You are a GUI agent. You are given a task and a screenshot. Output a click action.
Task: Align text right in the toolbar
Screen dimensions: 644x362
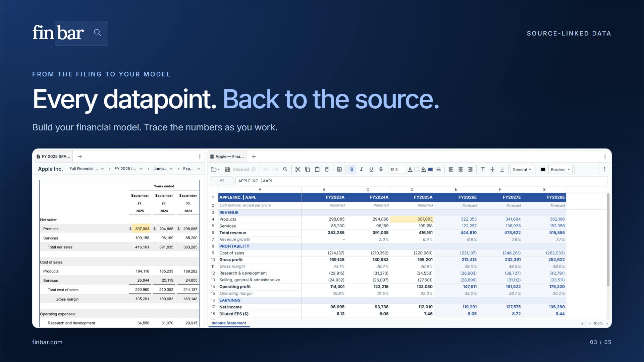(x=470, y=169)
